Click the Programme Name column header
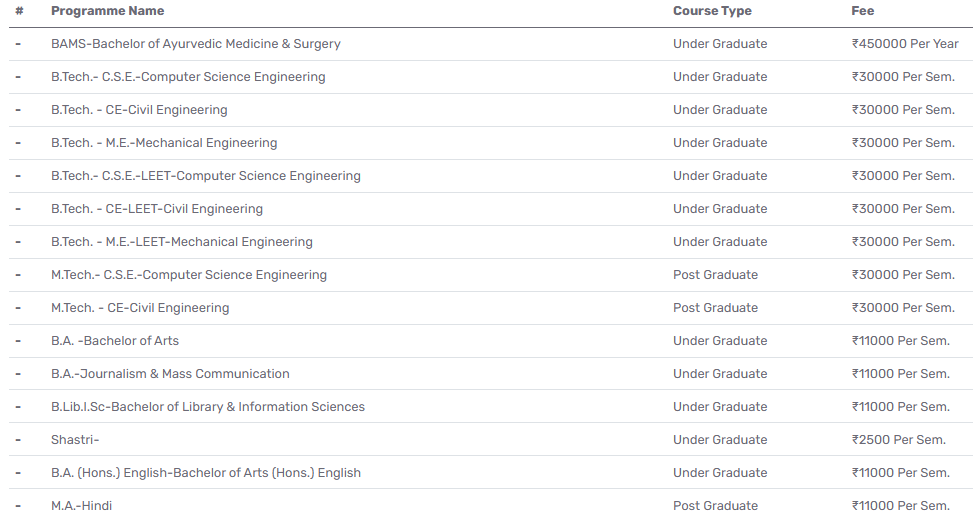 (x=107, y=11)
